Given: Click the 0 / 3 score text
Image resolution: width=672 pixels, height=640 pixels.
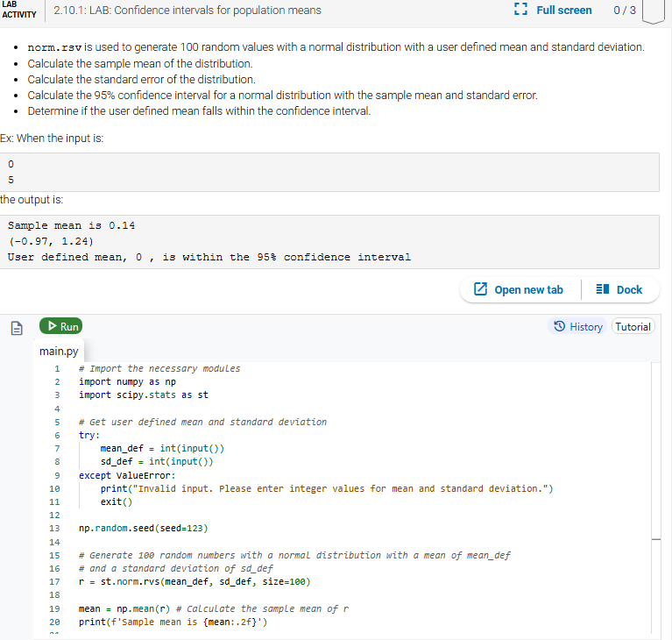Looking at the screenshot, I should point(625,11).
